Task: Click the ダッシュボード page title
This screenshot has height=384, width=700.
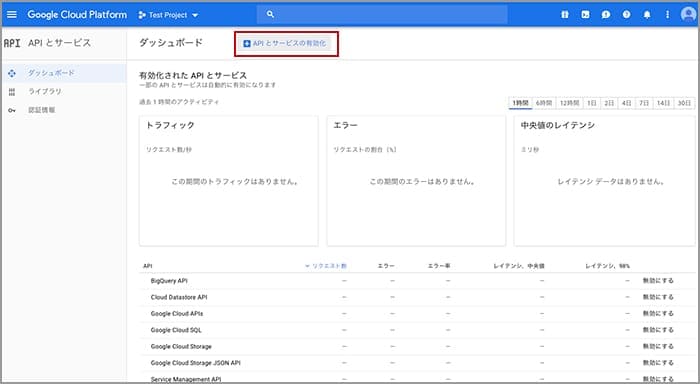Action: click(171, 43)
